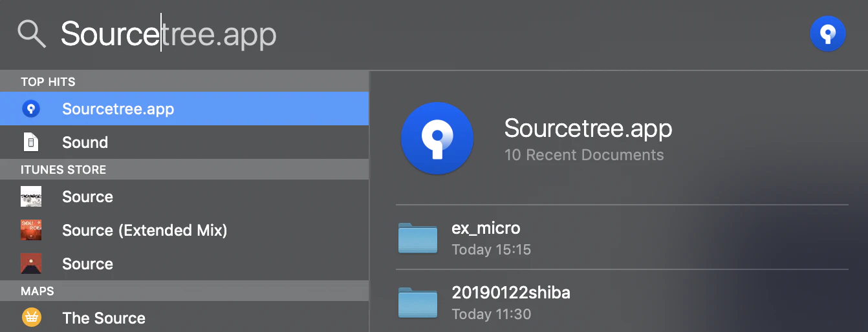Select The Source maps result
The image size is (868, 332).
tap(184, 318)
